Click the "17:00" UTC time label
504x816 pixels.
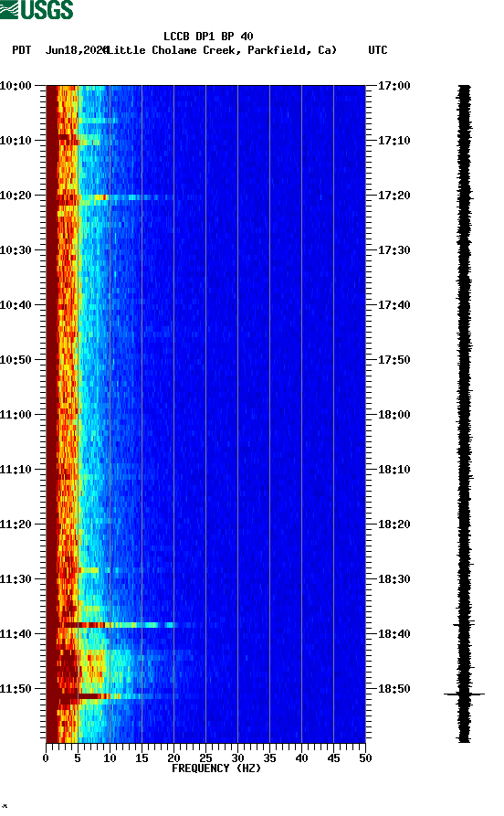coord(394,85)
